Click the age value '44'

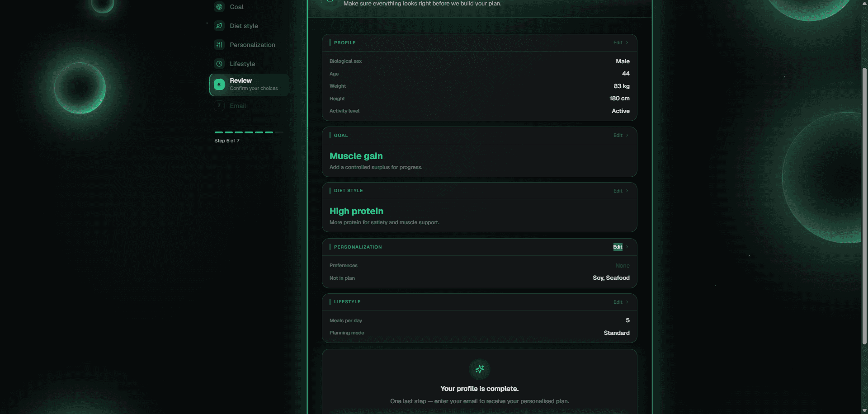pos(626,73)
